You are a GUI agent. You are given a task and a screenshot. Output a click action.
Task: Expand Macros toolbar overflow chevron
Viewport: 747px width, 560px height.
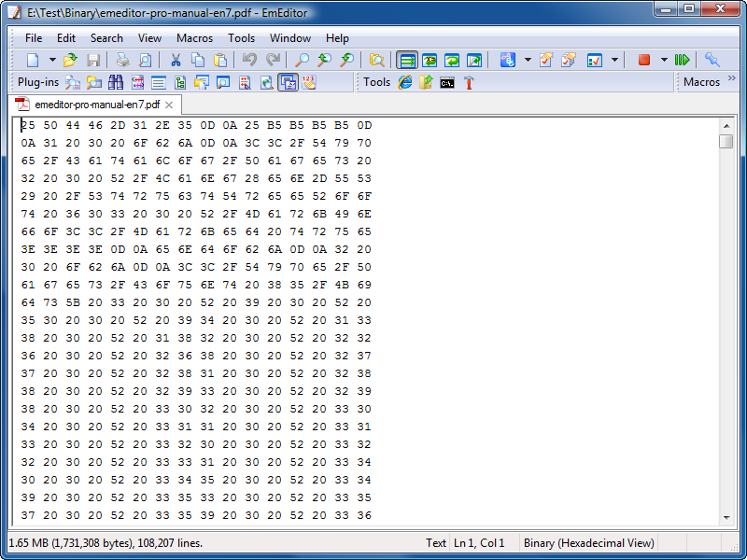[x=732, y=78]
